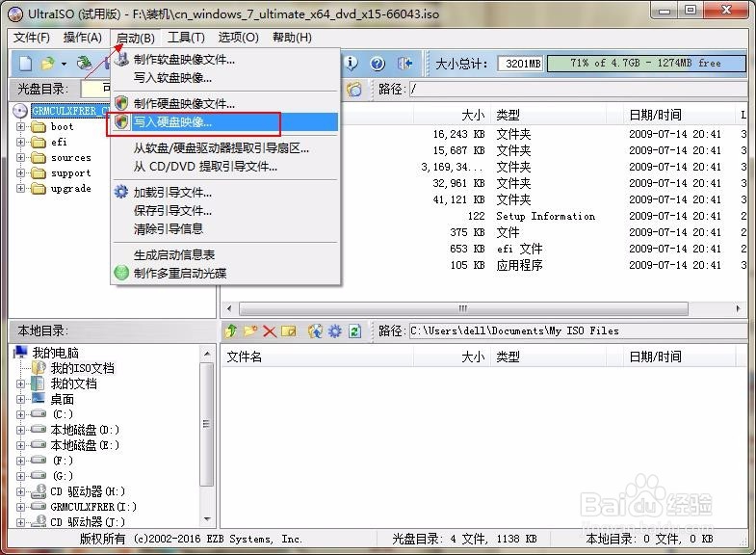Open the 帮助(H) menu
This screenshot has height=555, width=756.
click(x=292, y=38)
